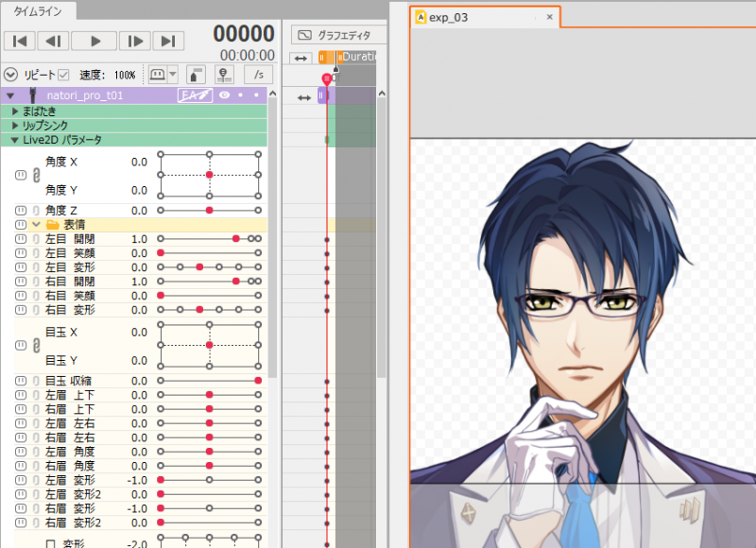Image resolution: width=756 pixels, height=548 pixels.
Task: Close the exp_03 tab
Action: (x=549, y=17)
